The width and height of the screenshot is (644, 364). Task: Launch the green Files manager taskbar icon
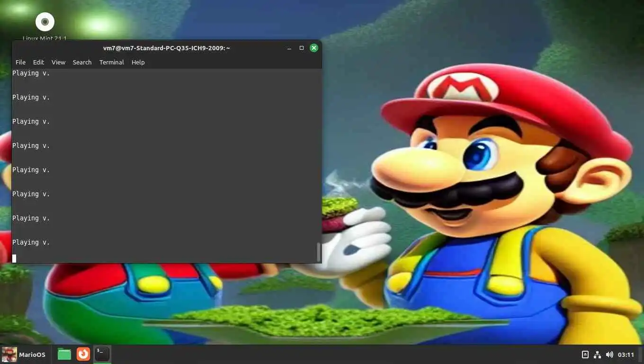[64, 354]
